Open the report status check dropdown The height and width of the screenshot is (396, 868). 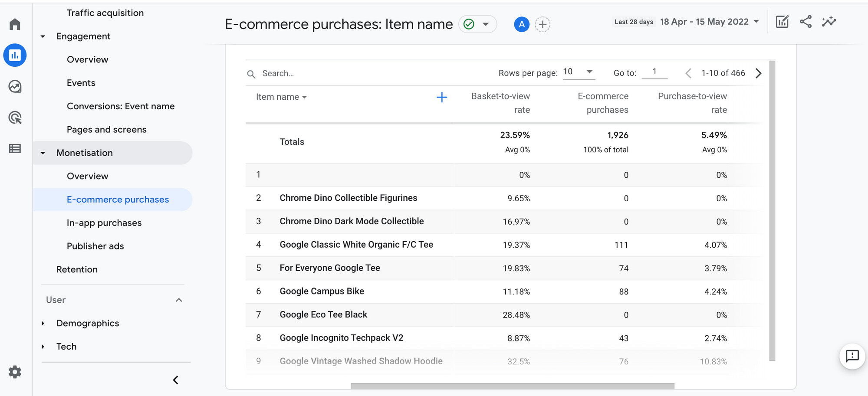pos(477,24)
